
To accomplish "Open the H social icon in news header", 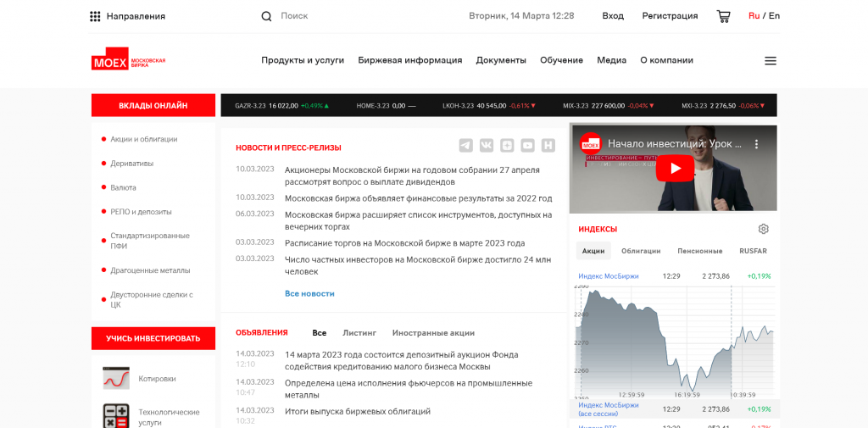I will [548, 146].
